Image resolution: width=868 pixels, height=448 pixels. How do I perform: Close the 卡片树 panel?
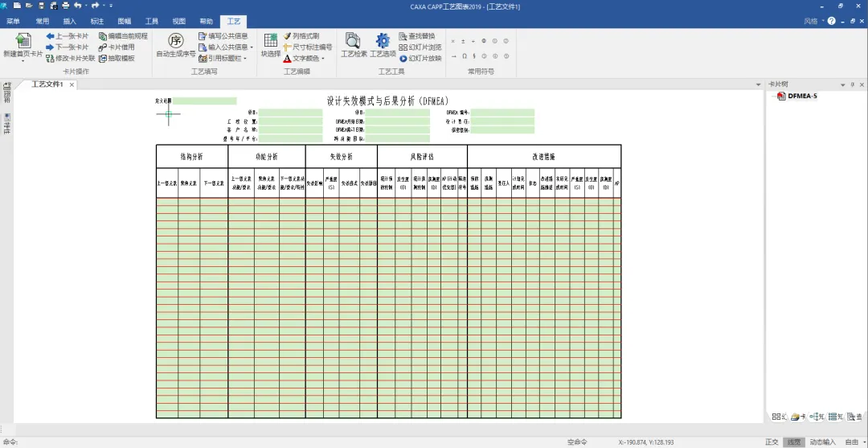[862, 84]
